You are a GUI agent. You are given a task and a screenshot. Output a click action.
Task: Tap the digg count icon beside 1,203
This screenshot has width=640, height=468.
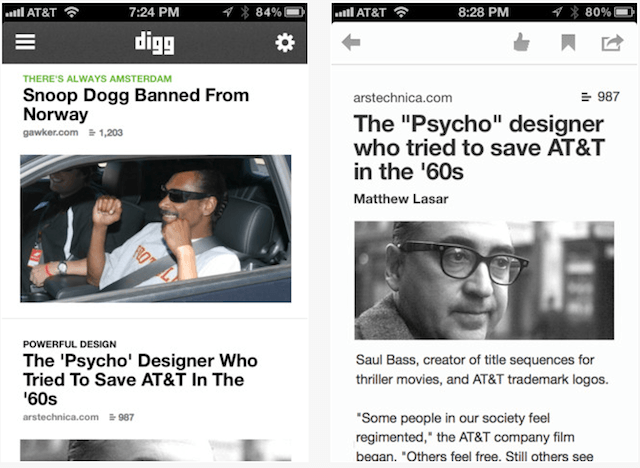pos(92,133)
